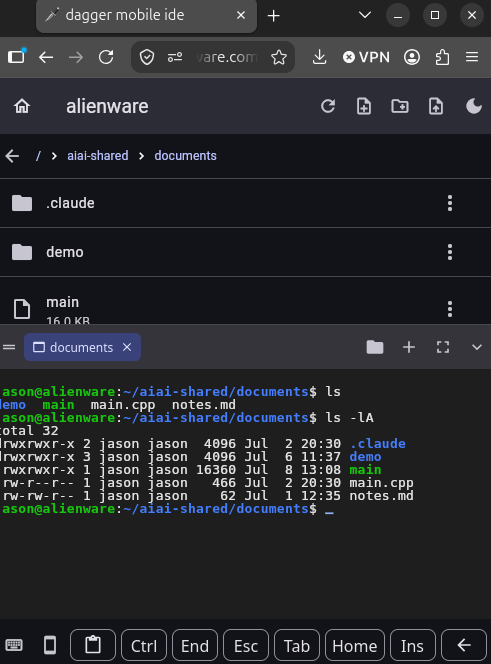Open options menu for demo folder
Screen dimensions: 491x664
(x=450, y=252)
